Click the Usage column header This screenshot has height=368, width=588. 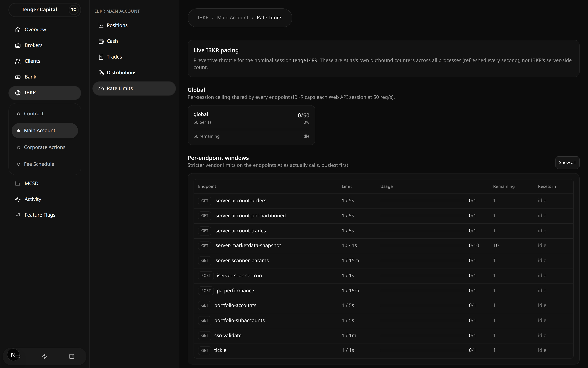[x=386, y=186]
